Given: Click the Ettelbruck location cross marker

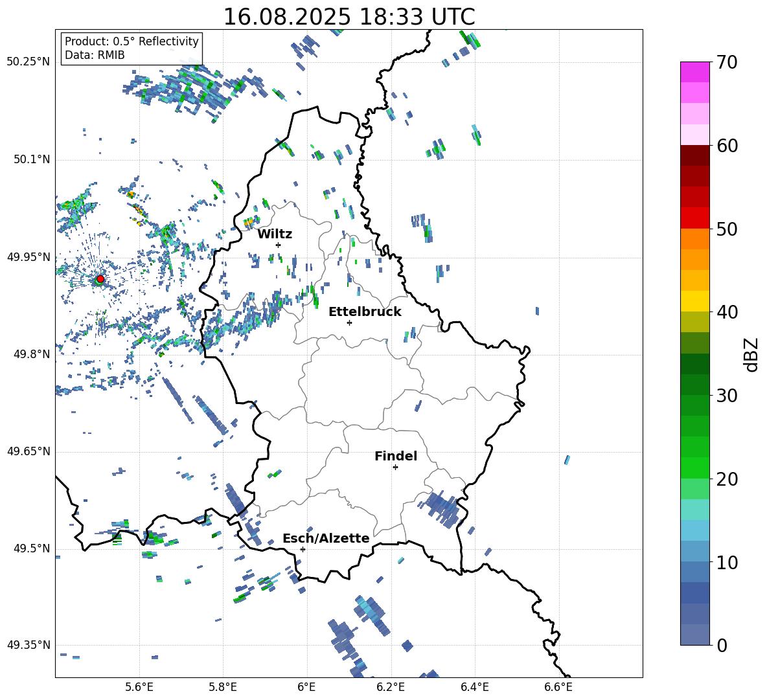Looking at the screenshot, I should pos(349,322).
